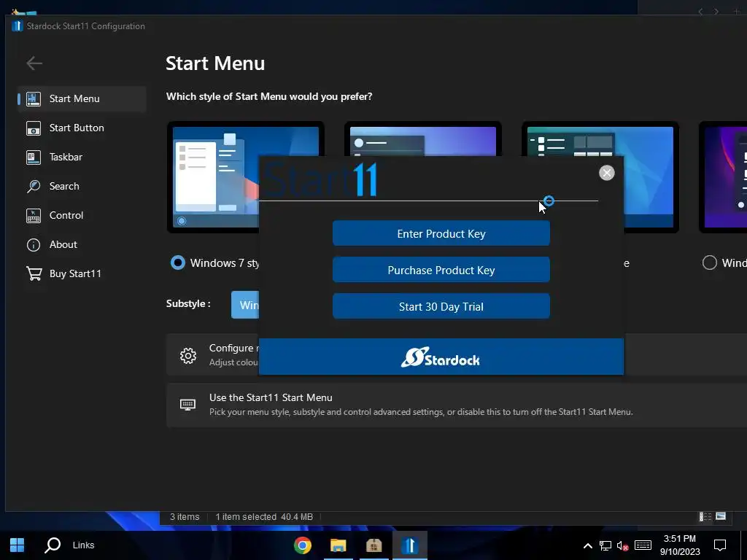This screenshot has height=560, width=747.
Task: Open the About section
Action: 82,244
